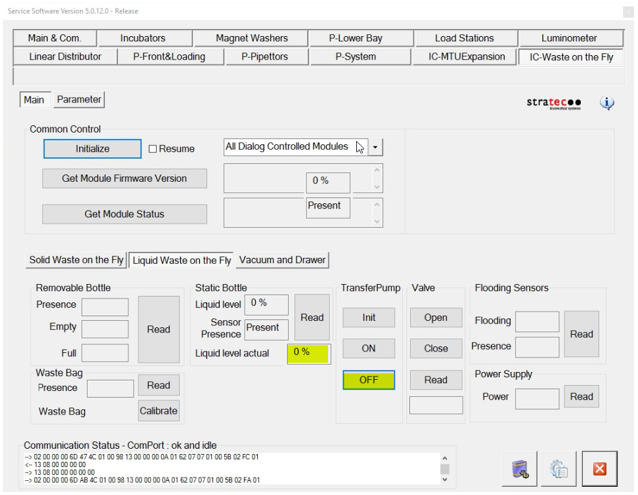Viewport: 638px width, 495px height.
Task: Click the Stratec logo
Action: 554,103
